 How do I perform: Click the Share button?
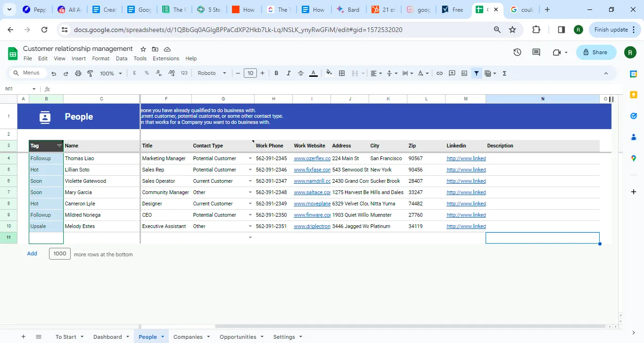596,52
